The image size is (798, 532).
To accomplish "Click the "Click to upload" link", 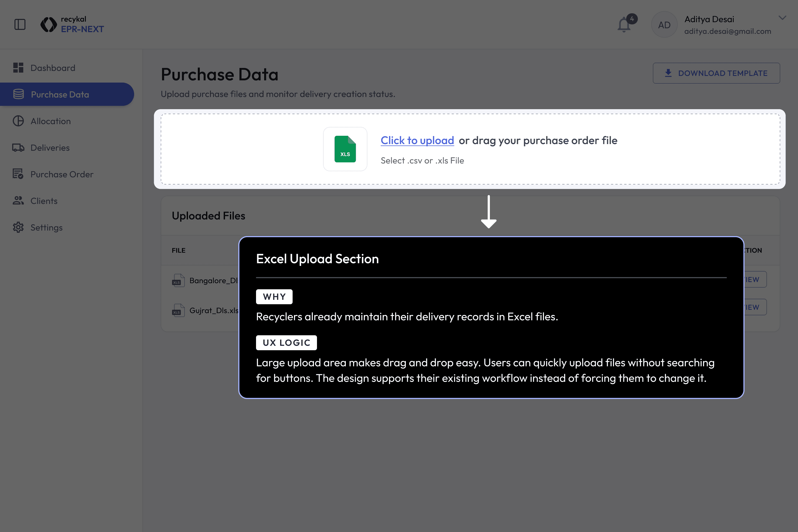I will pos(417,140).
